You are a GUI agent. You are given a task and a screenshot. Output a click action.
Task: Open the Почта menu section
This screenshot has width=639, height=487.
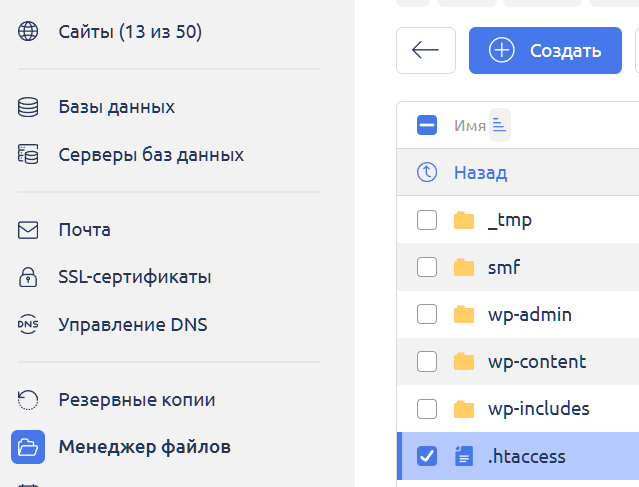[x=84, y=230]
